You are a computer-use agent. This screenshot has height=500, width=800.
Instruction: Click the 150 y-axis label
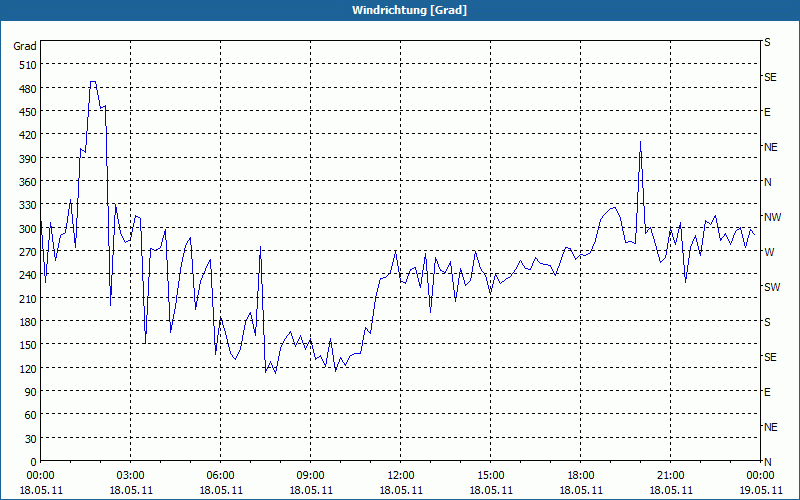[28, 345]
